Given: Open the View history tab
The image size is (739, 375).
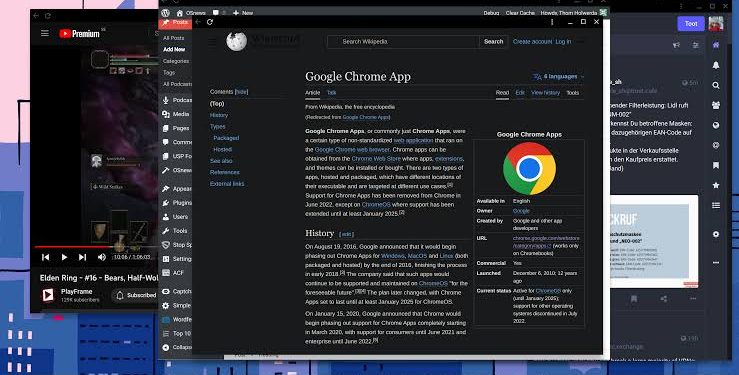Looking at the screenshot, I should tap(546, 93).
